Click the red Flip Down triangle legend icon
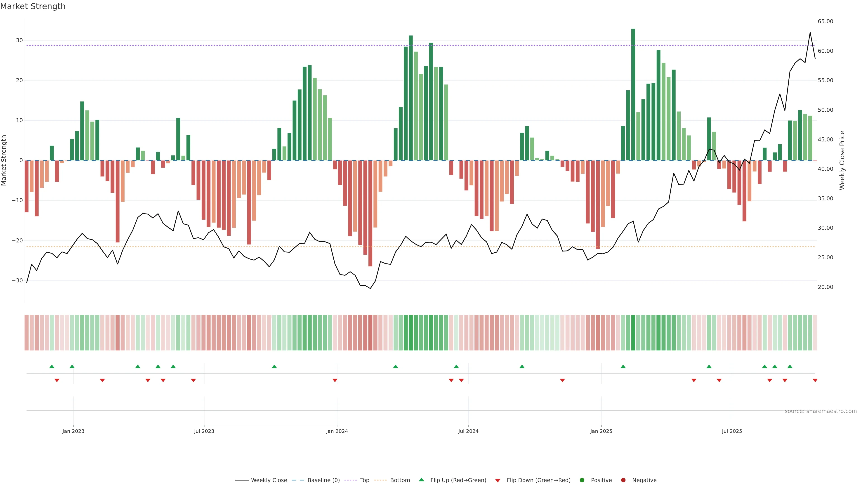This screenshot has height=488, width=868. click(498, 481)
